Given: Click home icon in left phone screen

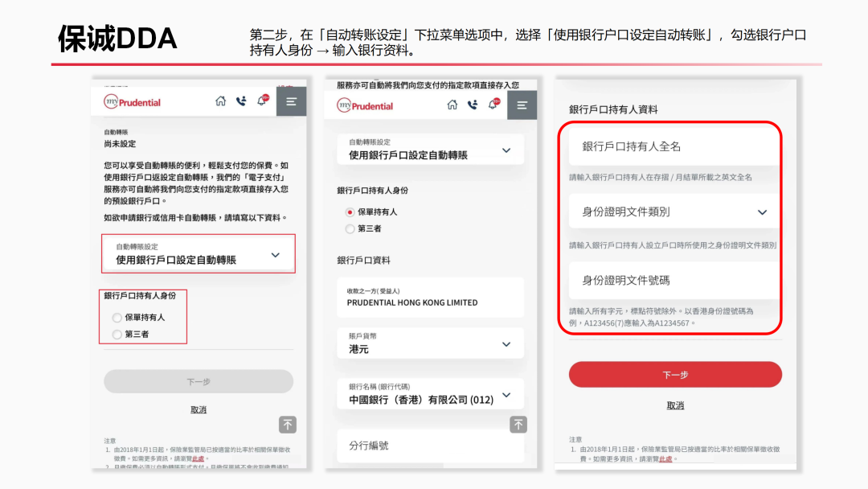Looking at the screenshot, I should tap(220, 101).
